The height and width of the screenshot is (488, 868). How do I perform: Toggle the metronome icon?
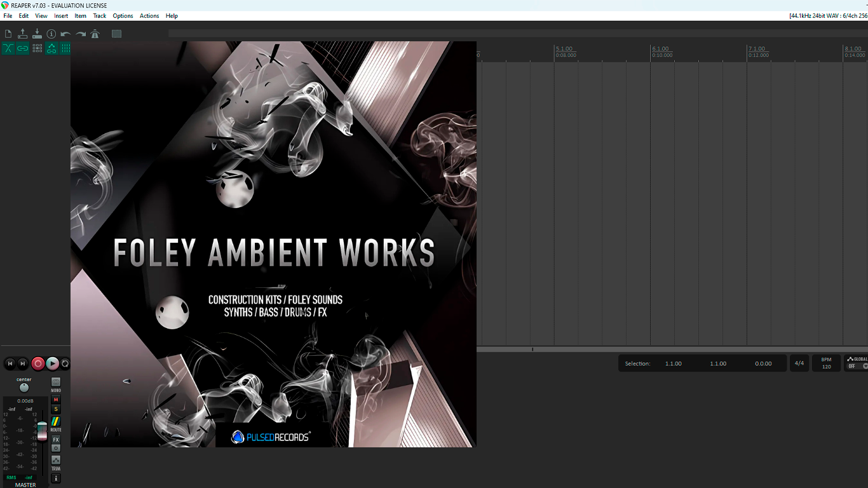(95, 34)
